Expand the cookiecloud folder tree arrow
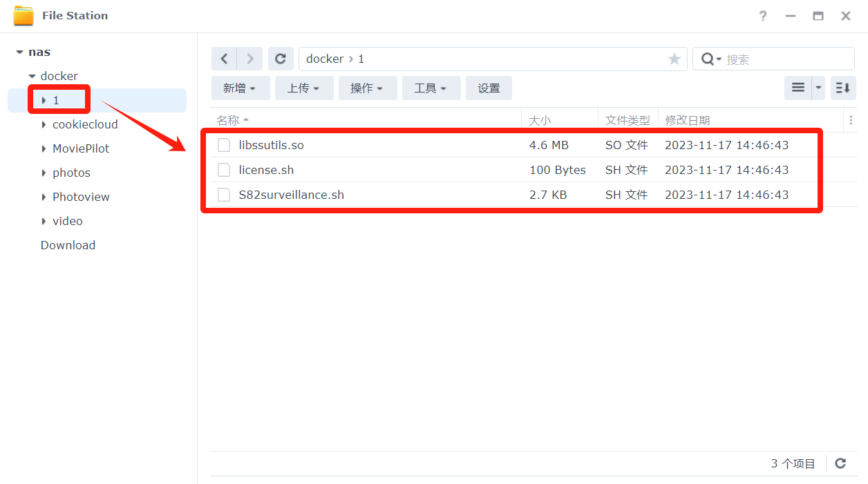This screenshot has width=868, height=484. click(x=44, y=125)
